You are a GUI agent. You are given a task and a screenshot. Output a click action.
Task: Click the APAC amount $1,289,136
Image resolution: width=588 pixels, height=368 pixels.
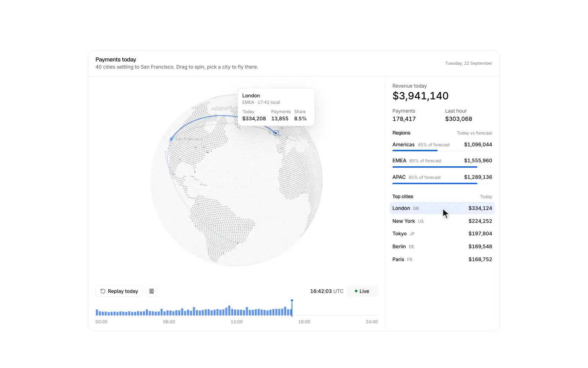[478, 177]
